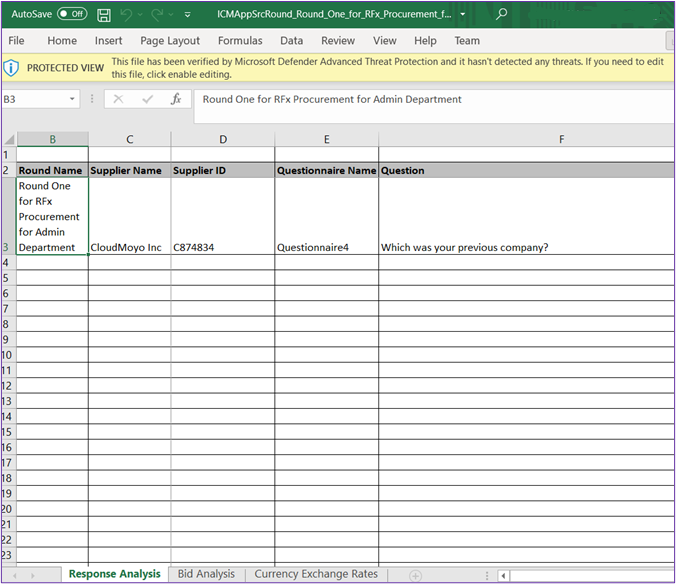Switch to Bid Analysis sheet tab
Viewport: 676px width, 584px height.
pos(206,574)
